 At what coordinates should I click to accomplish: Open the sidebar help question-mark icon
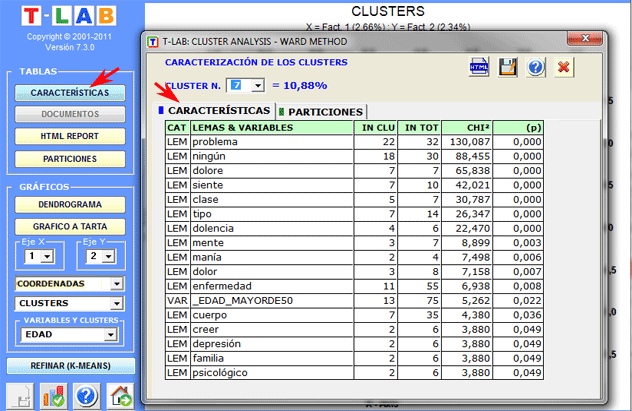[86, 396]
